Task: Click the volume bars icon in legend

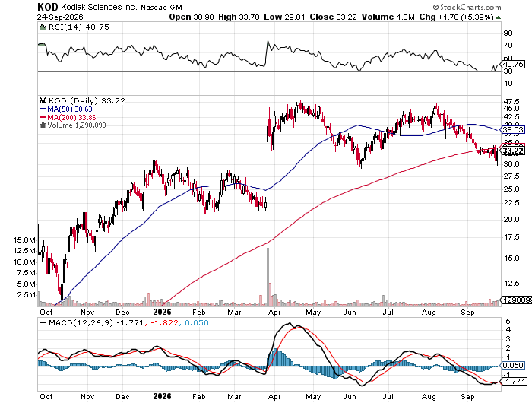Action: (x=43, y=125)
